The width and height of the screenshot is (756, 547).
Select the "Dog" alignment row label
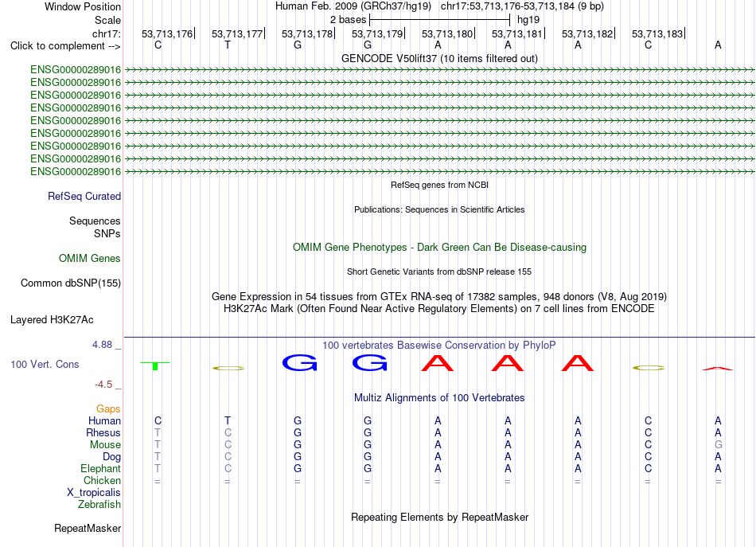pyautogui.click(x=112, y=456)
